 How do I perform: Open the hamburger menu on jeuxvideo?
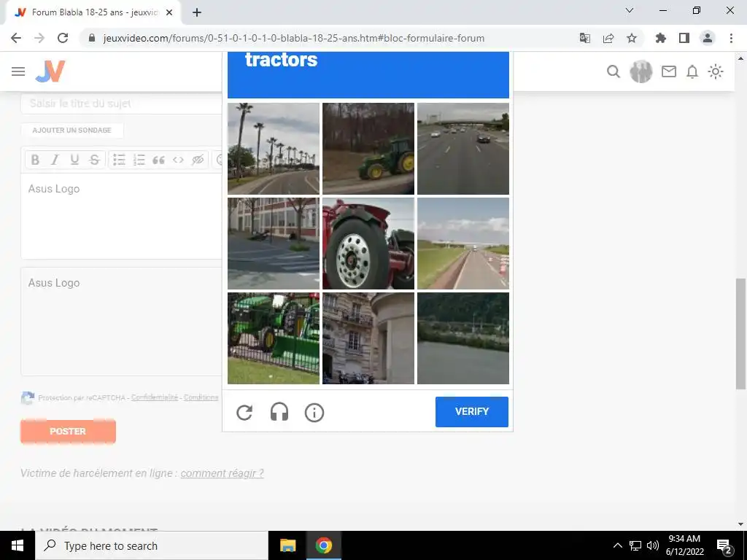18,71
